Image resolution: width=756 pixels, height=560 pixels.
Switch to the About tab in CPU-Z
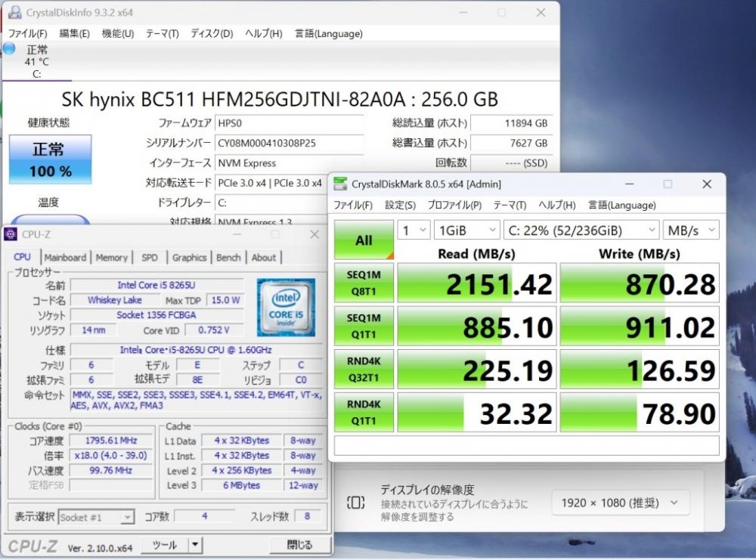click(x=263, y=258)
